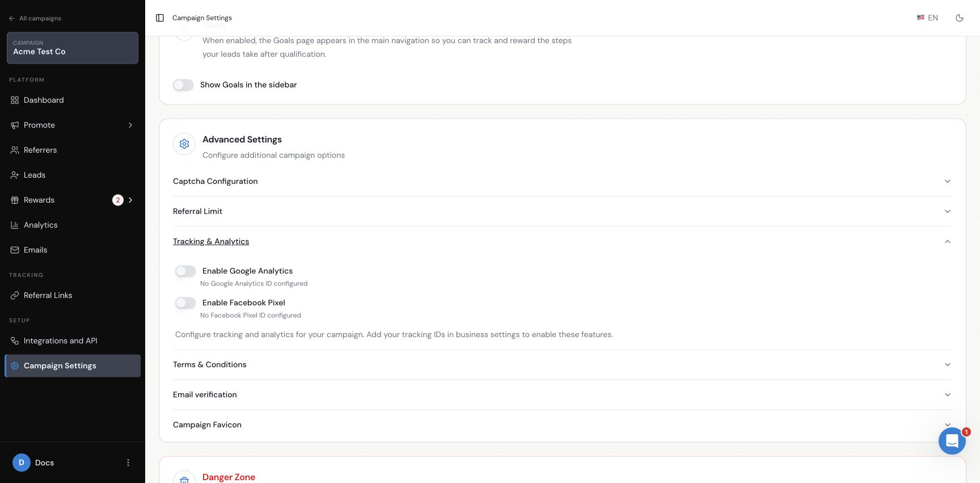The image size is (980, 483).
Task: Open Referral Links page
Action: (73, 296)
